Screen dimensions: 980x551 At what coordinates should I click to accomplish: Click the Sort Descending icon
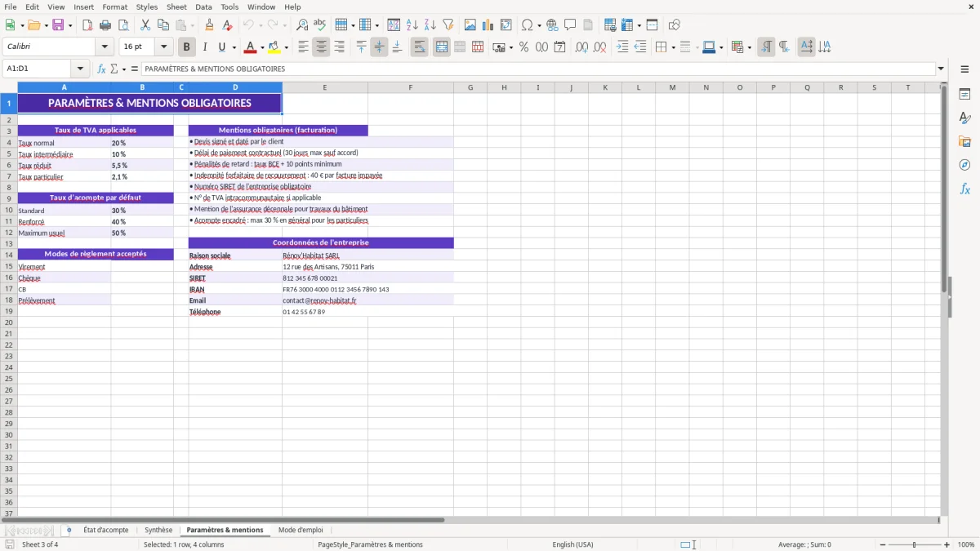click(x=430, y=25)
